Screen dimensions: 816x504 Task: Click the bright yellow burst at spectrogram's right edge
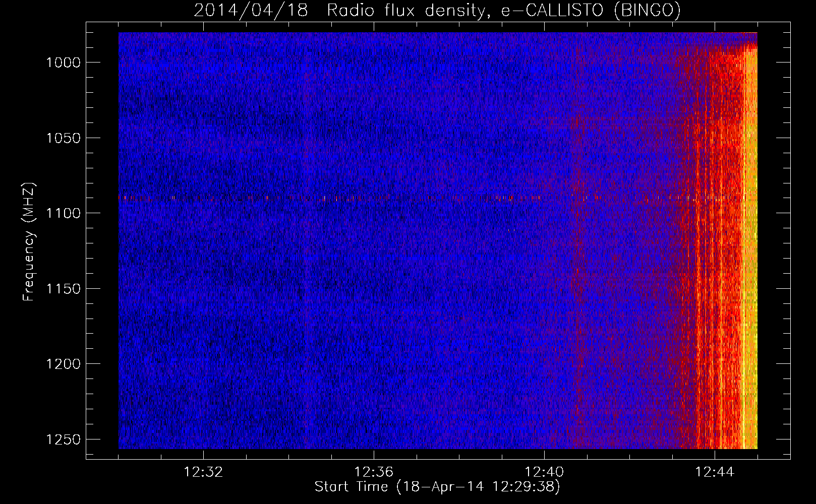tap(750, 247)
